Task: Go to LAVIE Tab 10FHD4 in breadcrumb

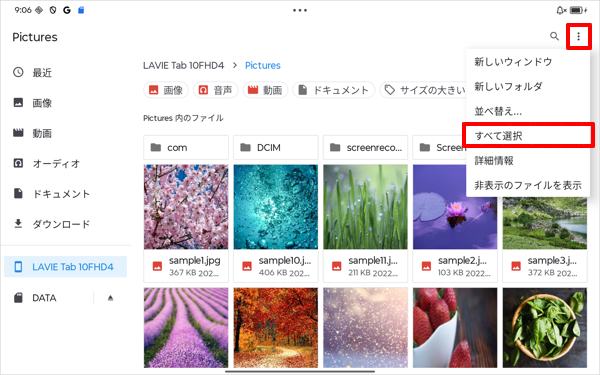Action: click(183, 65)
